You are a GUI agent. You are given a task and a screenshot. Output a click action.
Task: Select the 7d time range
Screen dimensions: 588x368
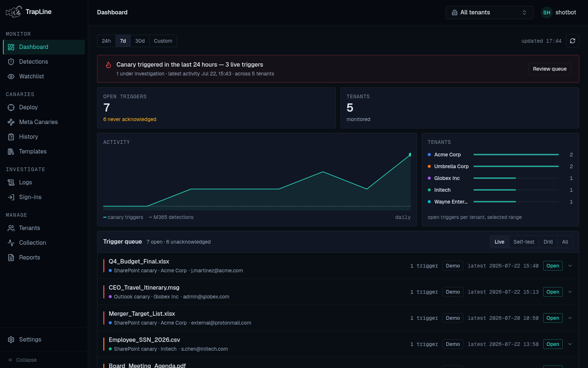click(x=123, y=41)
